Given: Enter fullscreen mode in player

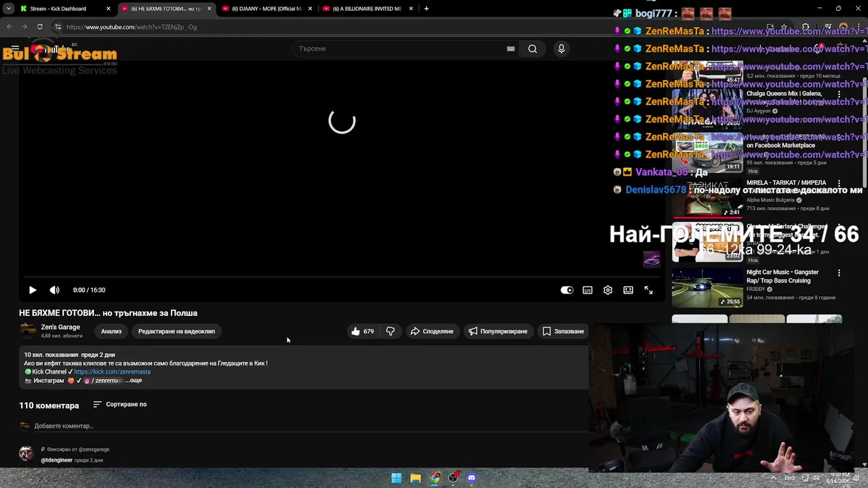Looking at the screenshot, I should [648, 290].
